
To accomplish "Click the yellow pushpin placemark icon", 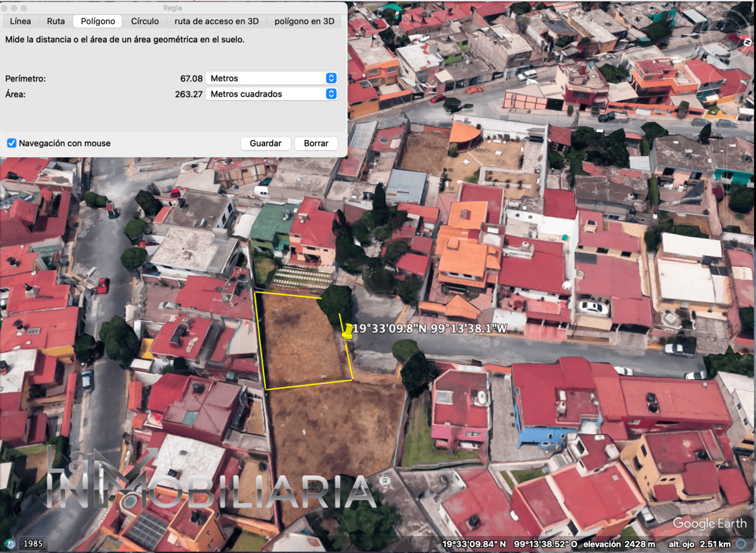I will (347, 332).
